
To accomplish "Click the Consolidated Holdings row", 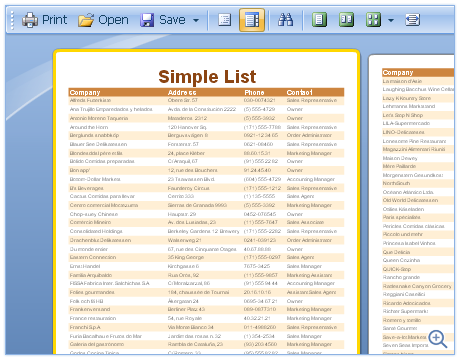I will click(206, 231).
